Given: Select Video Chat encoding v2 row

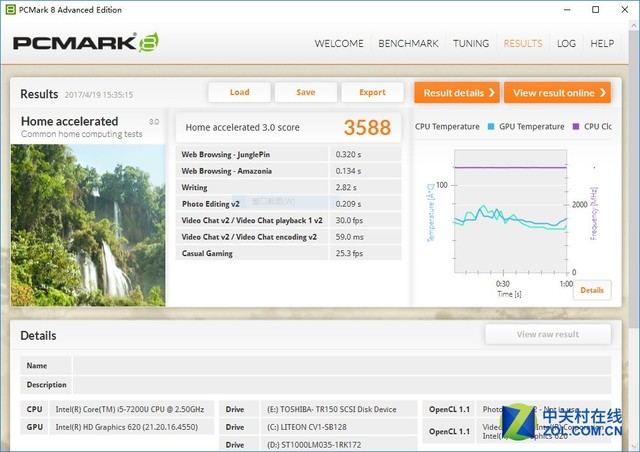Looking at the screenshot, I should (x=288, y=236).
